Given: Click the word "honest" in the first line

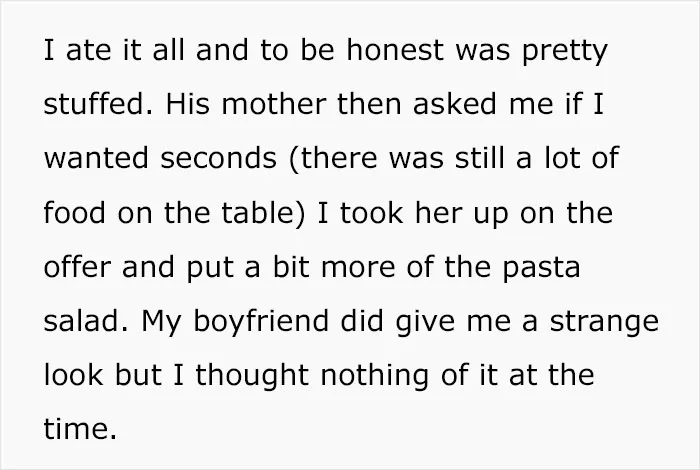Looking at the screenshot, I should (x=395, y=50).
